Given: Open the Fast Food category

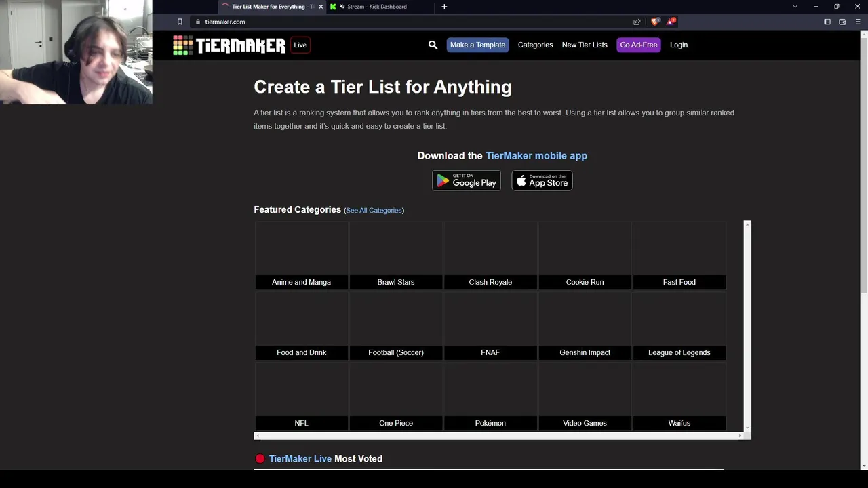Looking at the screenshot, I should [x=679, y=256].
